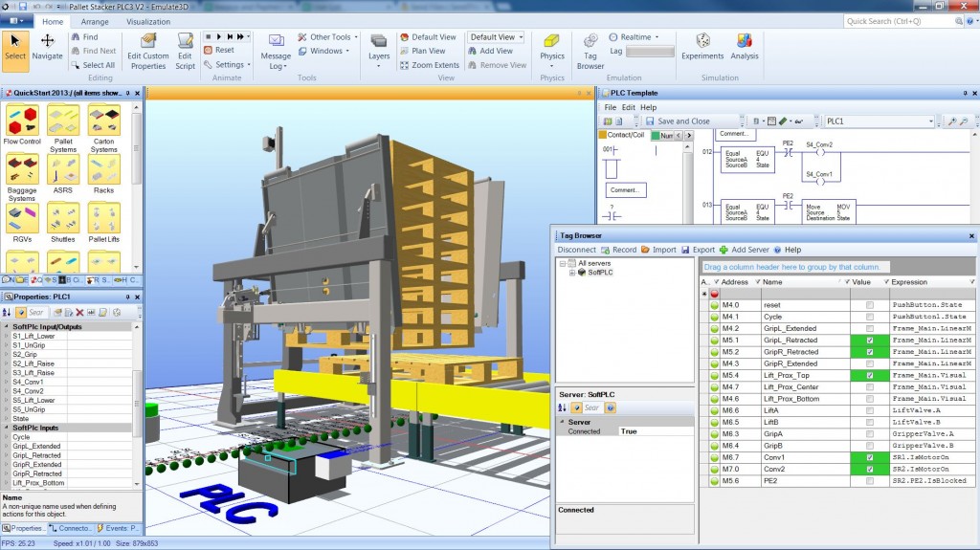Click Zoom Extents
The height and width of the screenshot is (550, 980).
pos(430,65)
